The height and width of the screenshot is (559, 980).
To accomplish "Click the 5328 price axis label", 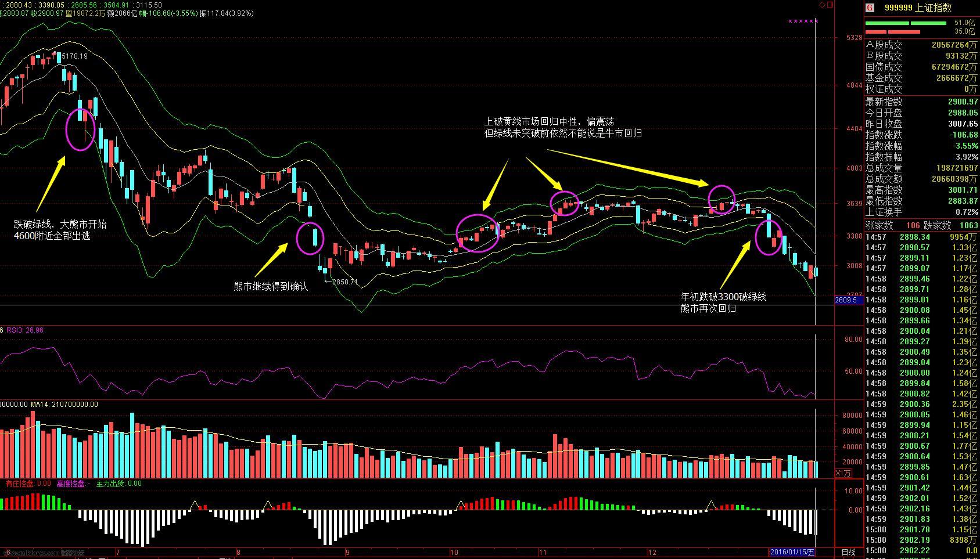I will click(854, 38).
